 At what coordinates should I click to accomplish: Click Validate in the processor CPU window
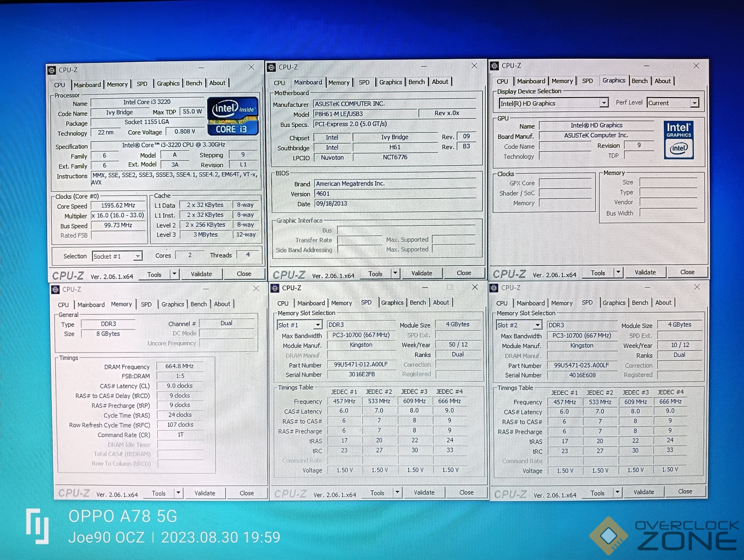(x=201, y=274)
